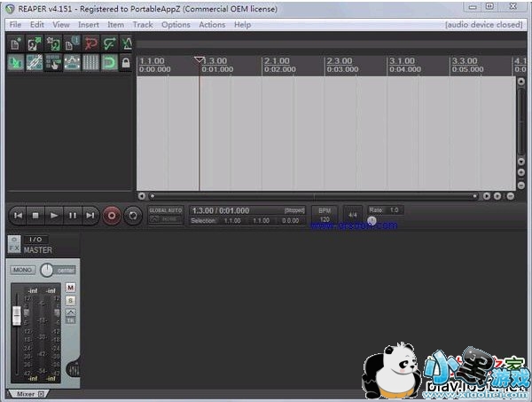Screen dimensions: 532x402
Task: Toggle snap toolbar icon
Action: tap(109, 62)
